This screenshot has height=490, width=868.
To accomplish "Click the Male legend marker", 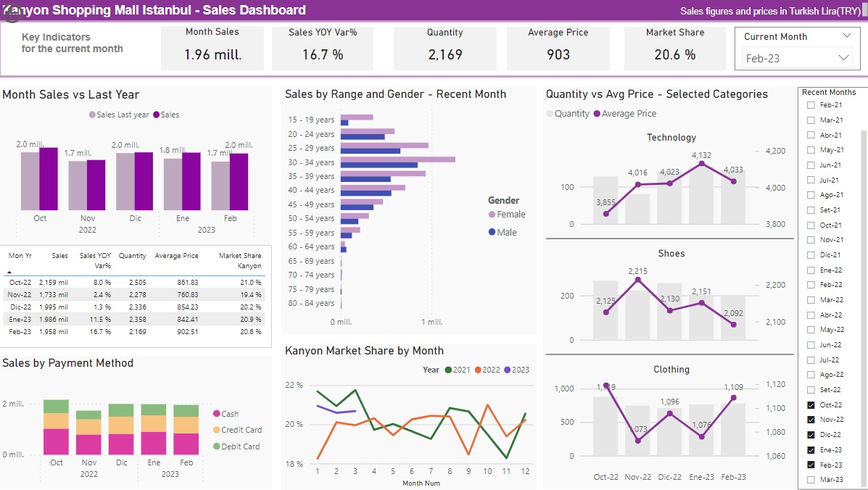I will coord(492,232).
